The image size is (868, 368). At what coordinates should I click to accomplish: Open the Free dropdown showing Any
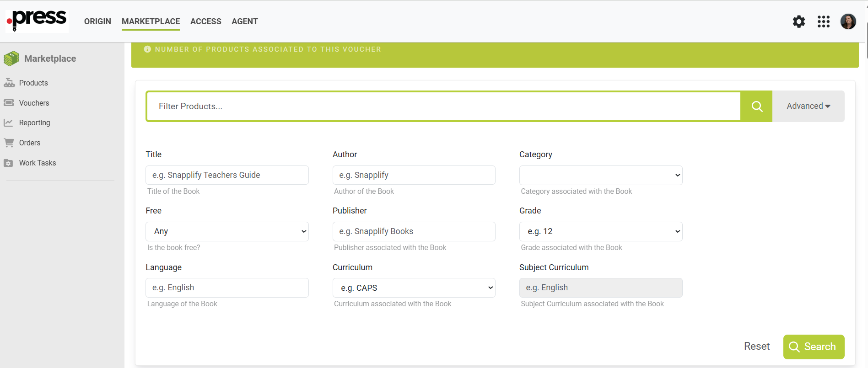click(x=227, y=231)
